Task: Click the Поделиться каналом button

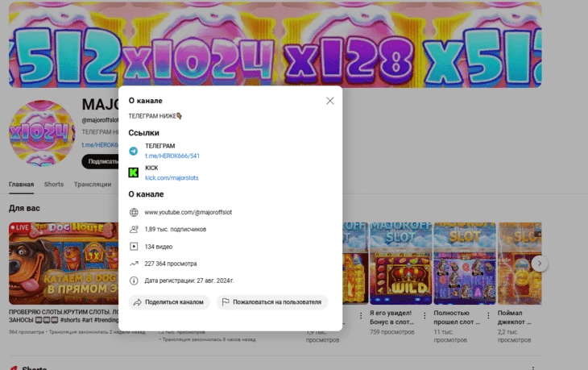Action: click(x=169, y=302)
